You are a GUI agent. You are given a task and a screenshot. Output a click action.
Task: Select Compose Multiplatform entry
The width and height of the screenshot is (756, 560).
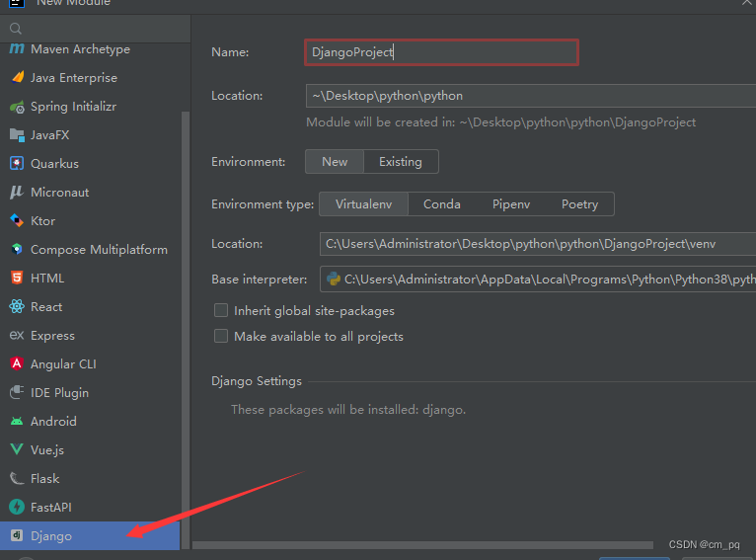(x=90, y=249)
